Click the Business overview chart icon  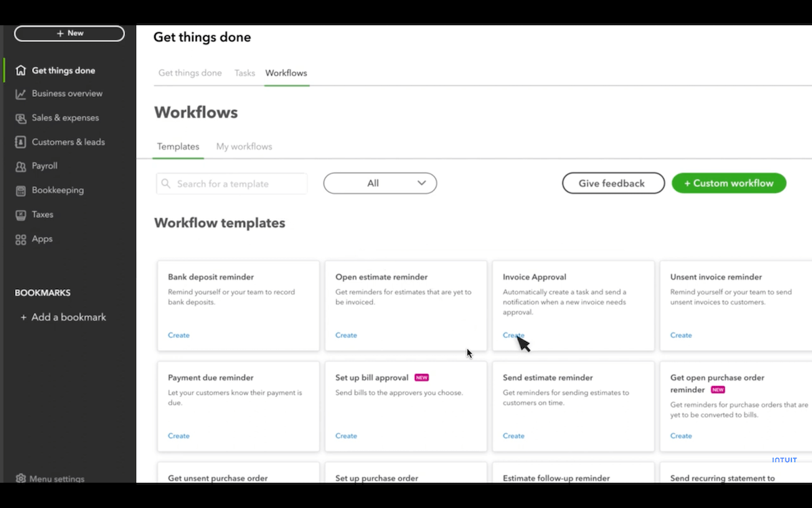(x=21, y=94)
